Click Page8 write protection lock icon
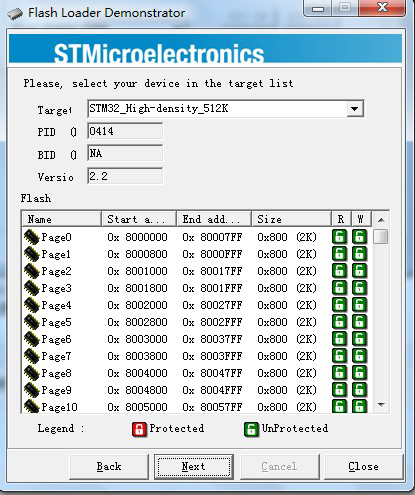The width and height of the screenshot is (415, 495). [360, 373]
